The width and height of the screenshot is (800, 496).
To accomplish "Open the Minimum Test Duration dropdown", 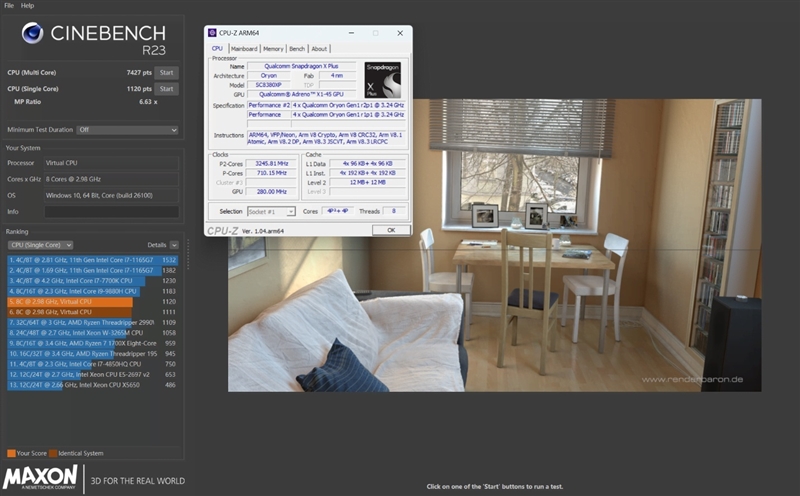I will [x=128, y=130].
